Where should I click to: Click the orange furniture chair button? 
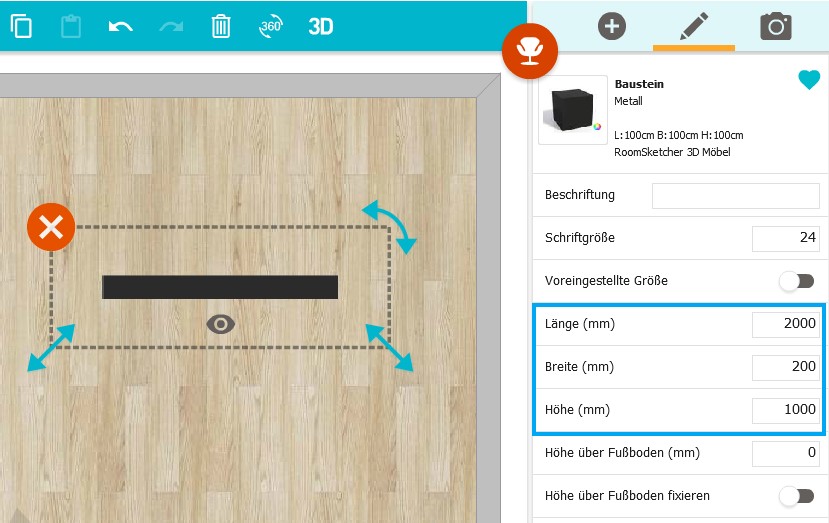point(531,48)
